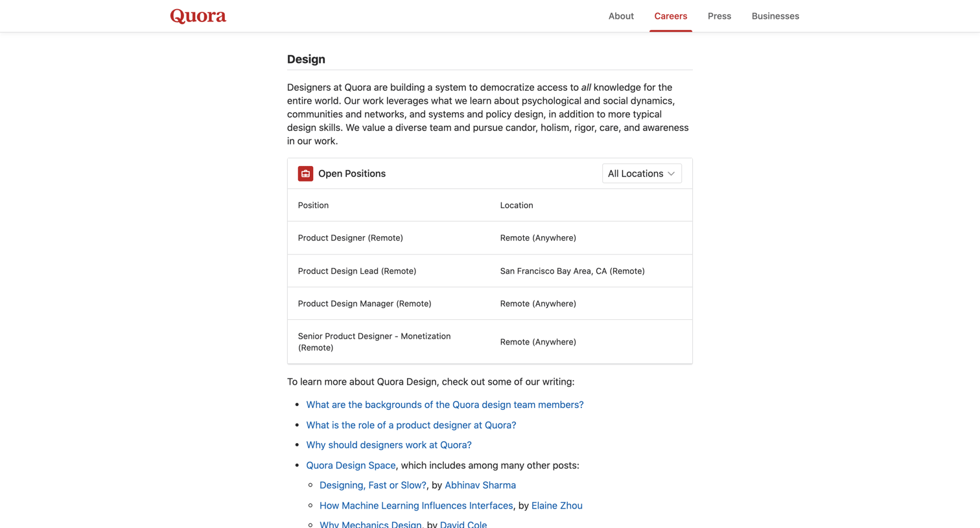
Task: Click the Open Positions title text
Action: point(352,173)
